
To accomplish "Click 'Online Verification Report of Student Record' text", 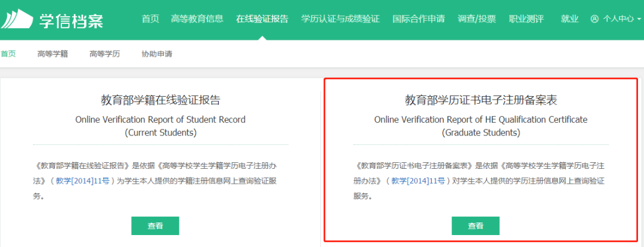I will pos(160,119).
